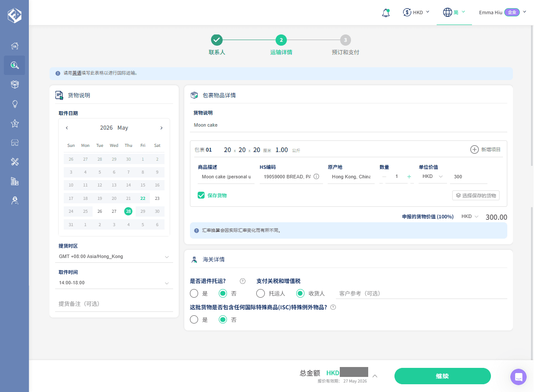Click help icon beside return shipment question
The image size is (534, 392).
pyautogui.click(x=242, y=281)
